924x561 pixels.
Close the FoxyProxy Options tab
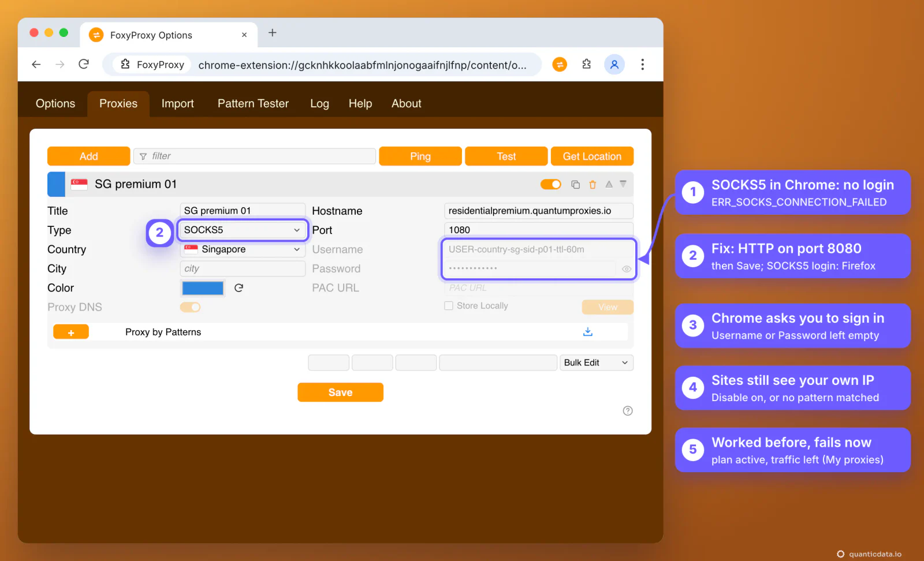[x=244, y=35]
